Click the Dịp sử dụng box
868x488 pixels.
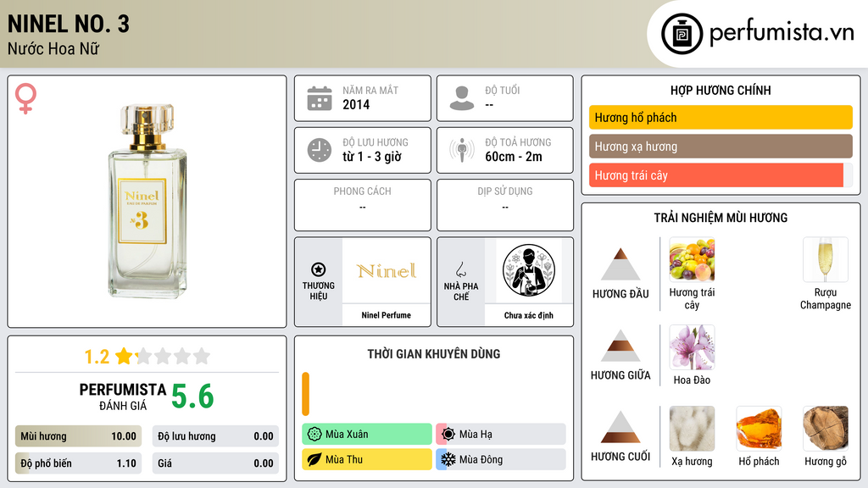(505, 205)
